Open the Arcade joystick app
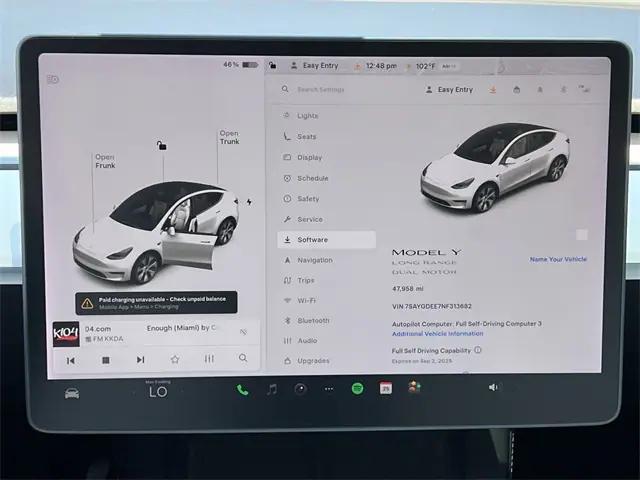 (414, 387)
